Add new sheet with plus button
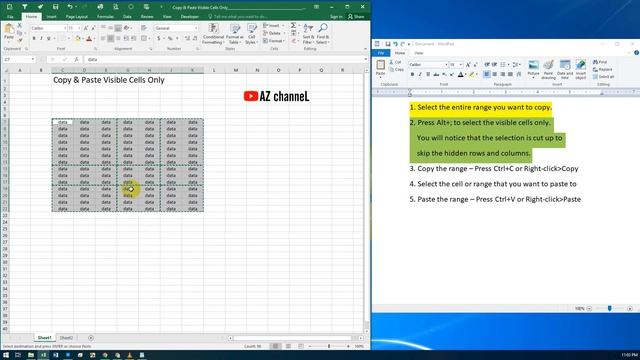 91,338
